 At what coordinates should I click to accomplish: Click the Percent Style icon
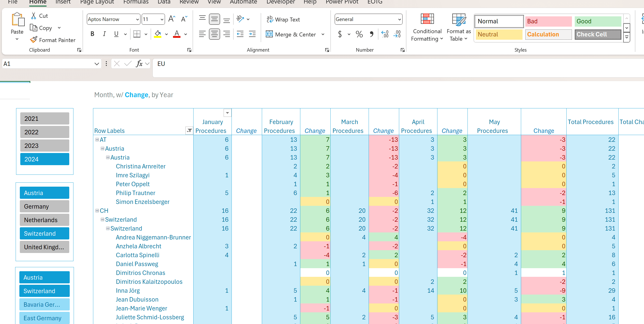[x=359, y=34]
